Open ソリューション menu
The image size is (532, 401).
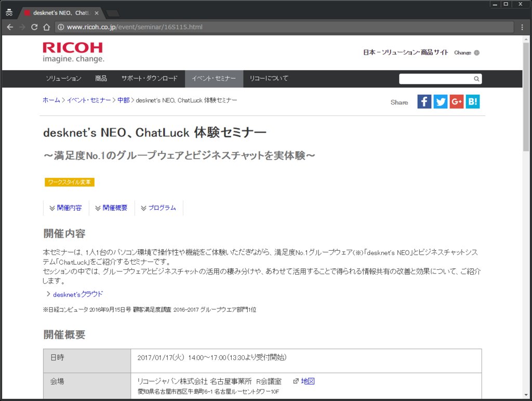point(63,79)
